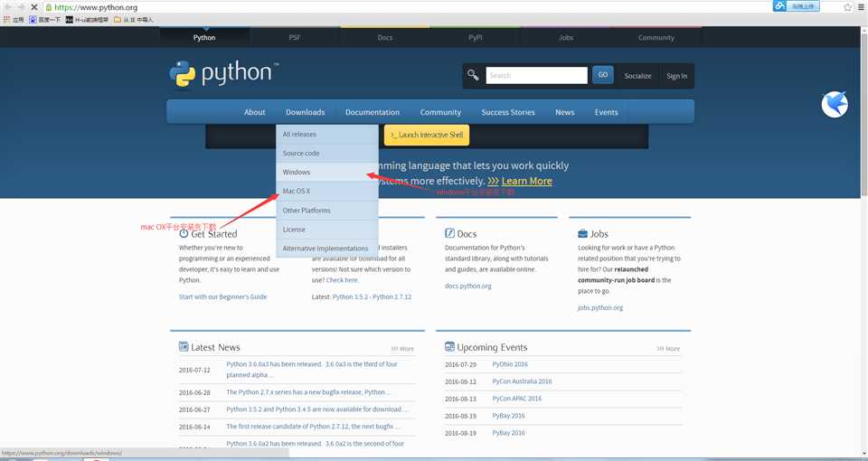Open the bookmarks folder icon

pyautogui.click(x=118, y=19)
